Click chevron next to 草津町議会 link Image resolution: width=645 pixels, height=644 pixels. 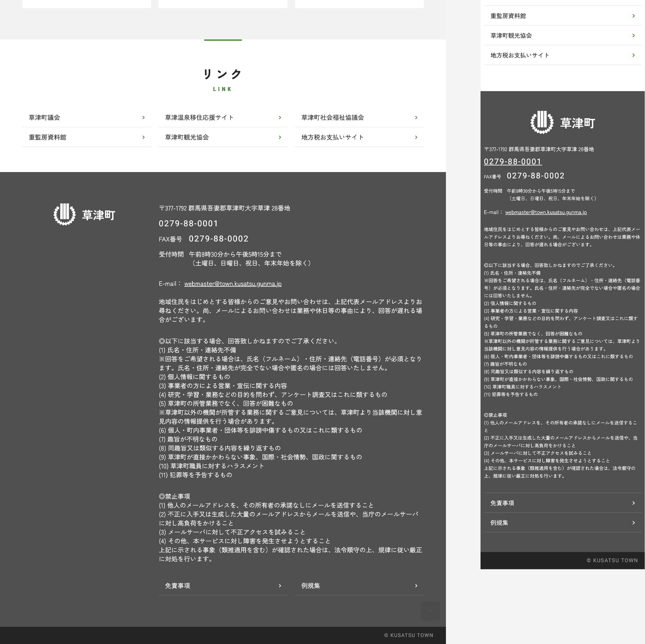tap(144, 117)
